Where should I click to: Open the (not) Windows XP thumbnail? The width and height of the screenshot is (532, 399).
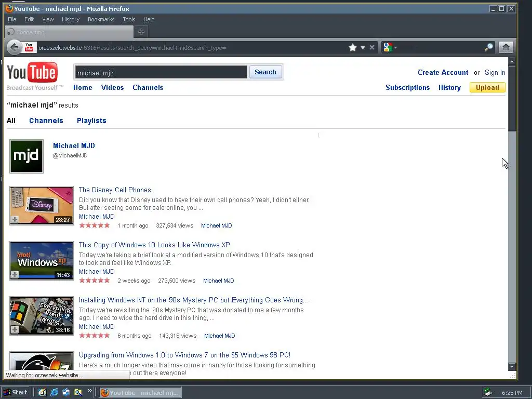tap(42, 261)
